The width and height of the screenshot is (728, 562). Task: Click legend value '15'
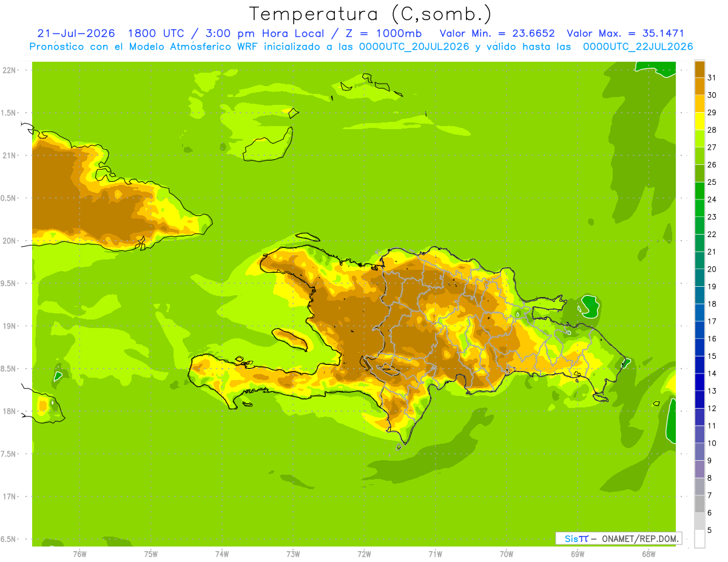(x=712, y=356)
